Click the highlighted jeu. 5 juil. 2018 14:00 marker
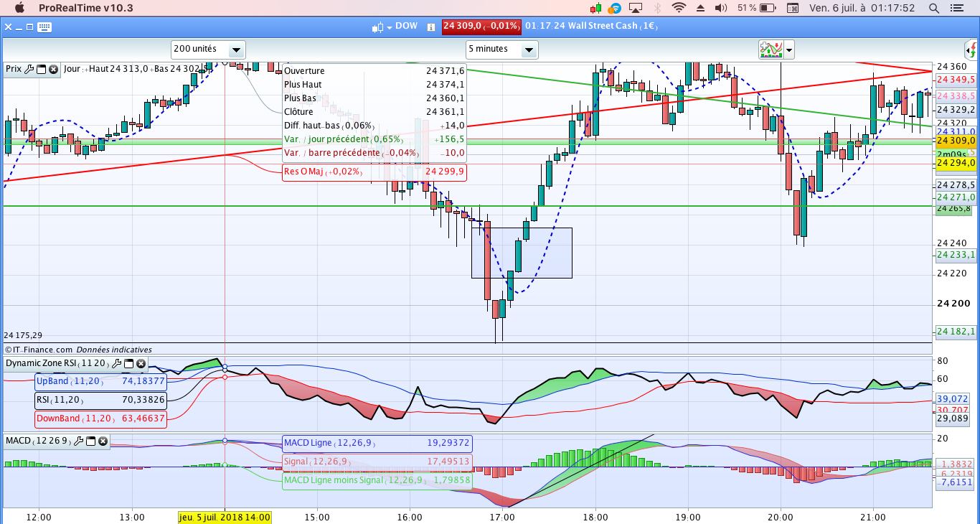980x524 pixels. [x=225, y=517]
